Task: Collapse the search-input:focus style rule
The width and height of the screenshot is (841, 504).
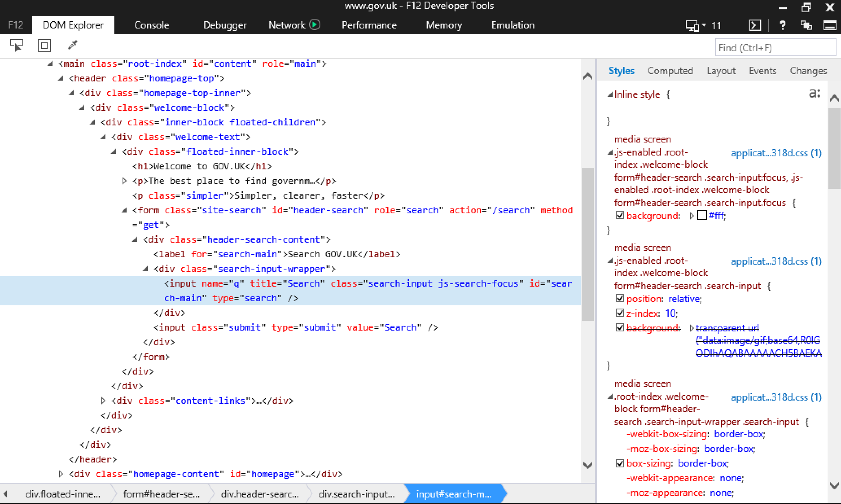Action: coord(610,153)
